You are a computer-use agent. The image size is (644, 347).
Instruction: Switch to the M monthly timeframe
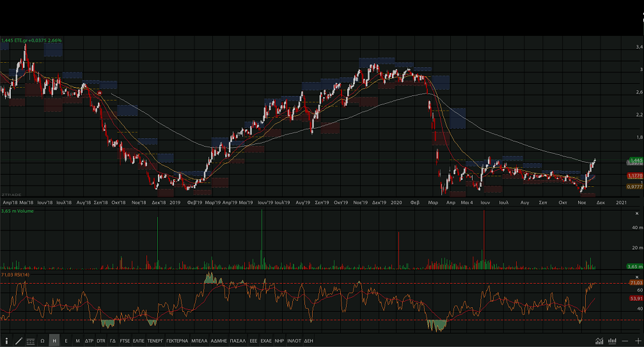(77, 341)
